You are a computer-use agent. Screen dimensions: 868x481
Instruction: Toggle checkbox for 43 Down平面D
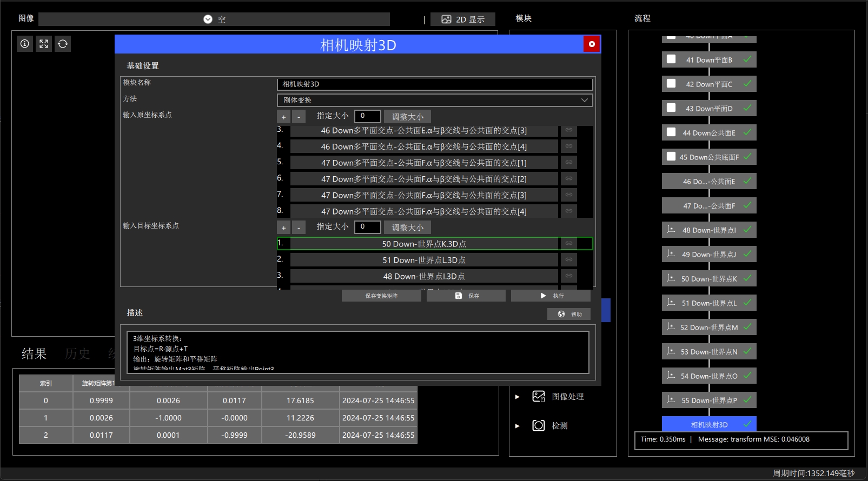(671, 108)
